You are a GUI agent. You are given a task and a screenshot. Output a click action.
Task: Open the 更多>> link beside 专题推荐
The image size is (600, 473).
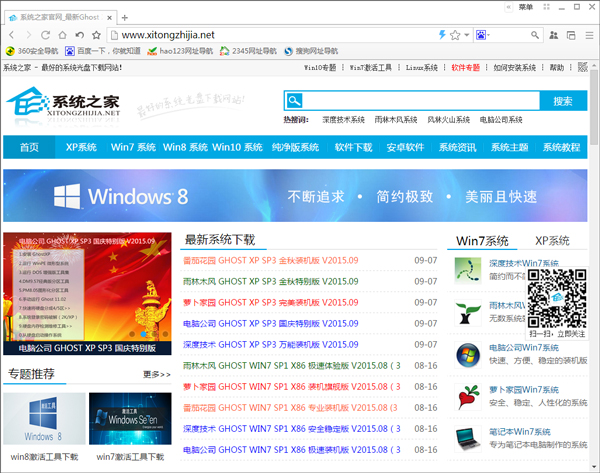(x=156, y=374)
